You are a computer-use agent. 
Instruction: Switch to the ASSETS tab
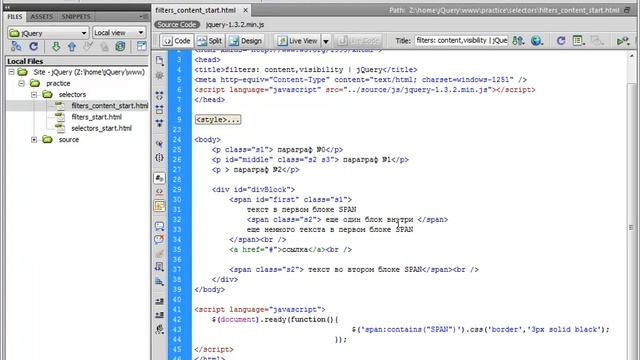point(42,17)
